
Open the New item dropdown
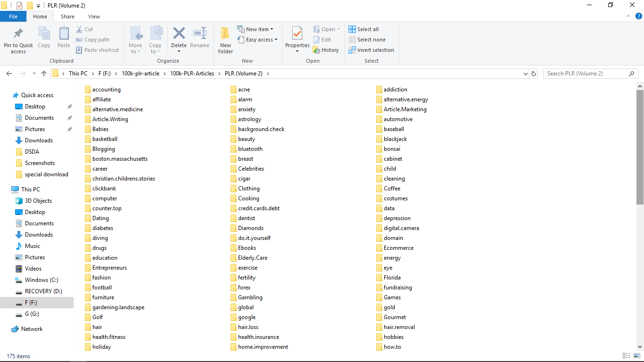click(x=256, y=29)
